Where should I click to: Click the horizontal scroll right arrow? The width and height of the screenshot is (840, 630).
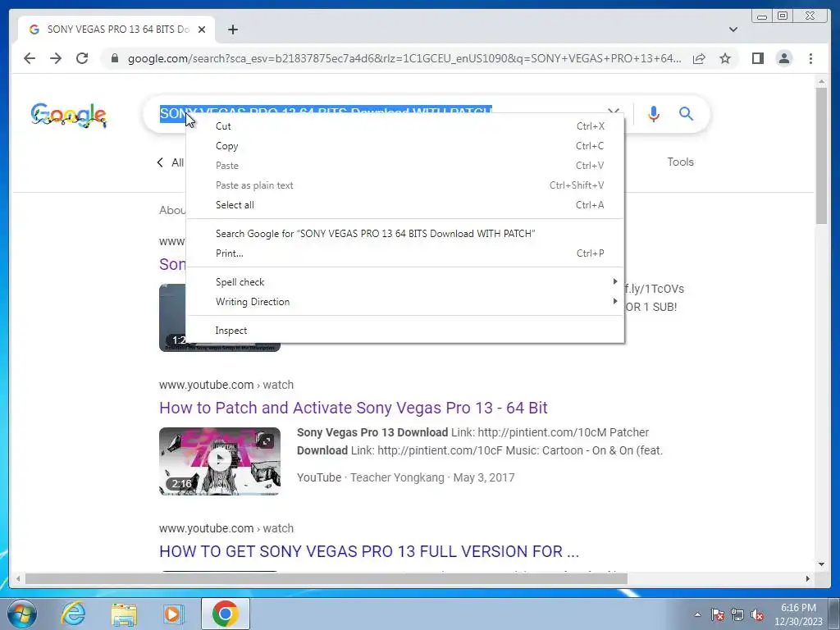[808, 578]
